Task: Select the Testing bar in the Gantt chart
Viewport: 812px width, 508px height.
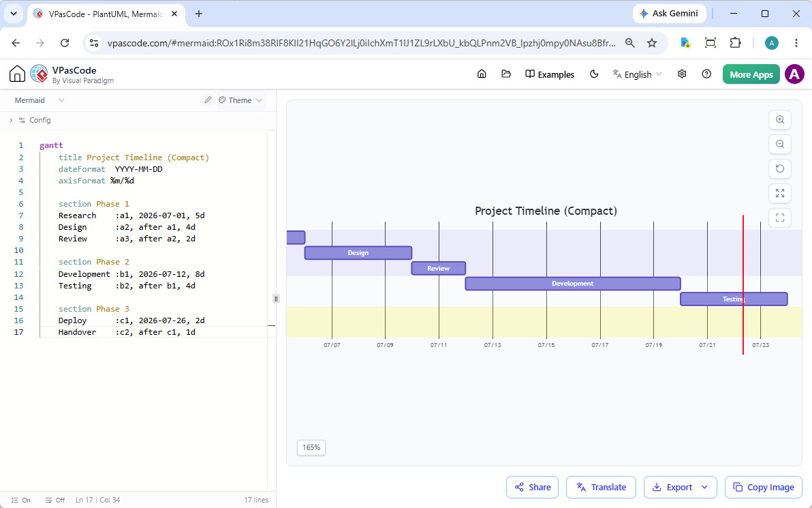Action: coord(734,299)
